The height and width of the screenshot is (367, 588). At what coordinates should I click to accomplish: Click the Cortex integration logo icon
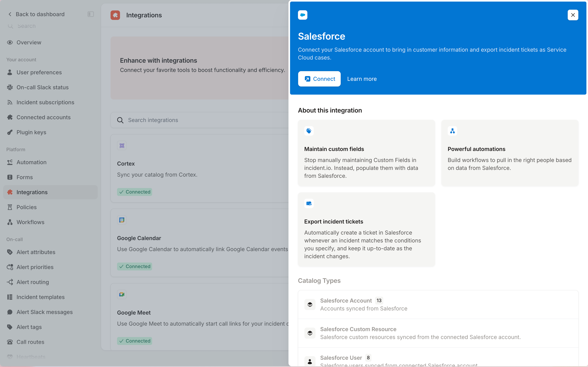[x=122, y=146]
